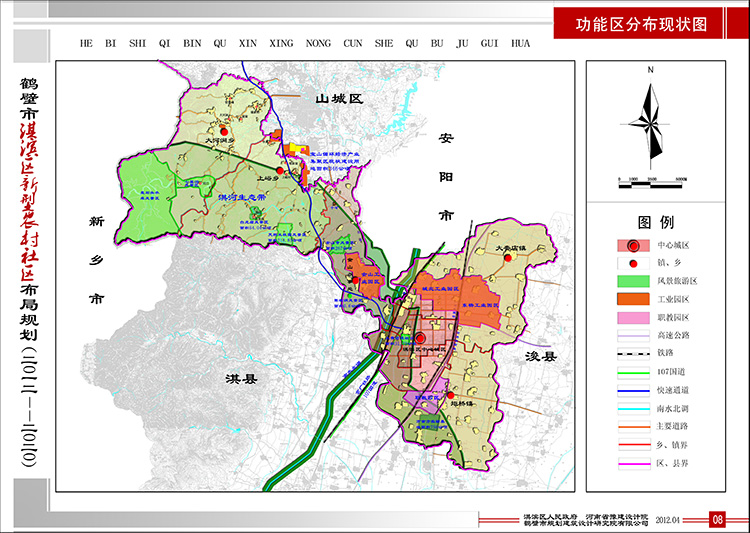Click the 上峪乡 red town marker
This screenshot has height=533, width=750.
[x=281, y=171]
